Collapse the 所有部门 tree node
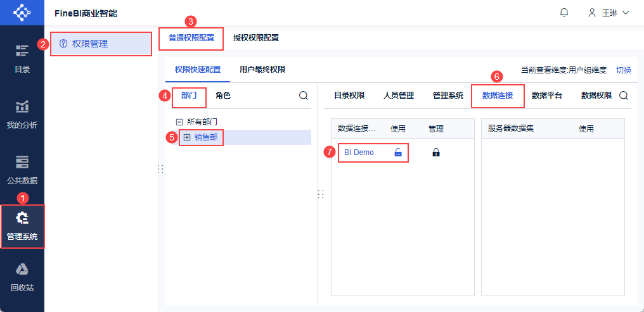The height and width of the screenshot is (312, 644). point(179,122)
